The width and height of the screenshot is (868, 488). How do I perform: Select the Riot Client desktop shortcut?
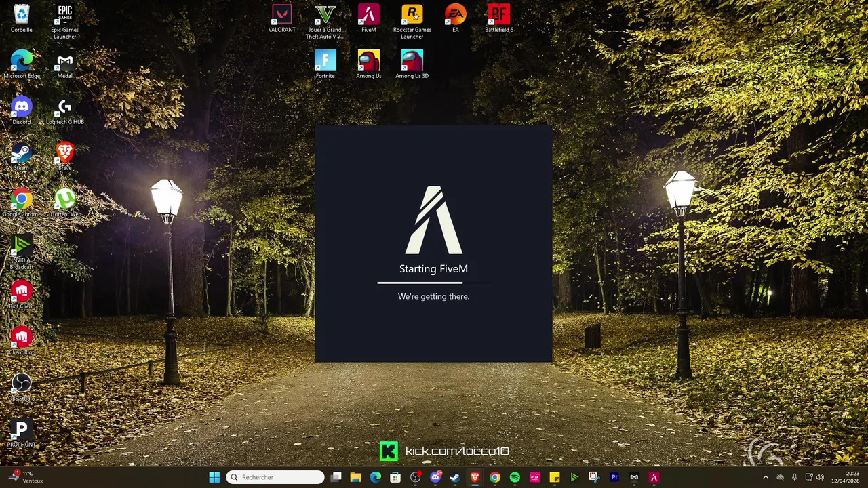point(22,295)
